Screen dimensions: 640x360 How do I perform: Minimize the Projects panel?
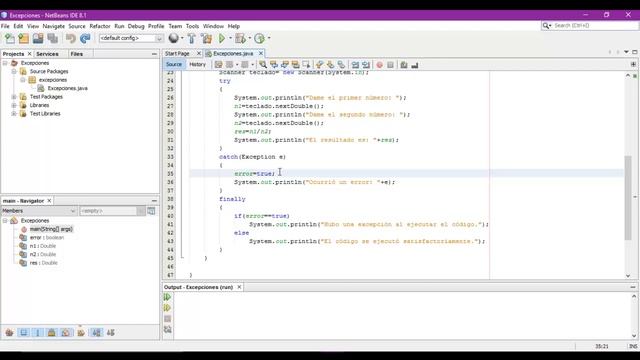click(154, 54)
